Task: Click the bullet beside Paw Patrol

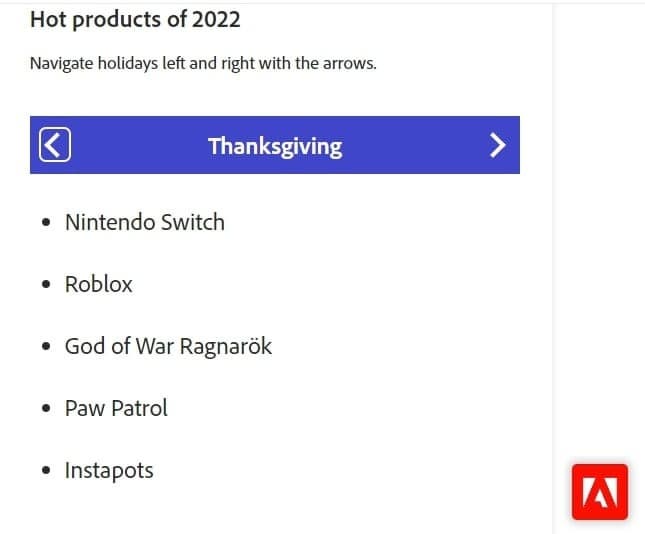Action: tap(47, 409)
